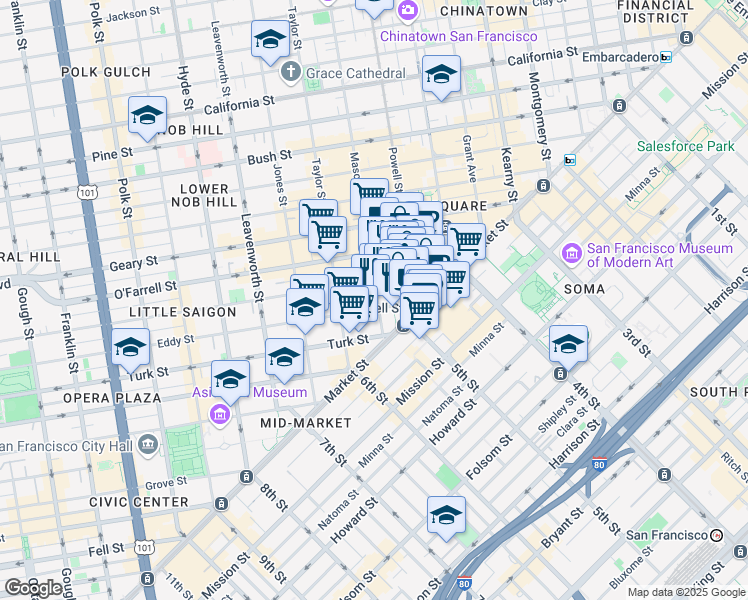Click the Salesforce Park label
This screenshot has height=600, width=748.
click(x=686, y=146)
